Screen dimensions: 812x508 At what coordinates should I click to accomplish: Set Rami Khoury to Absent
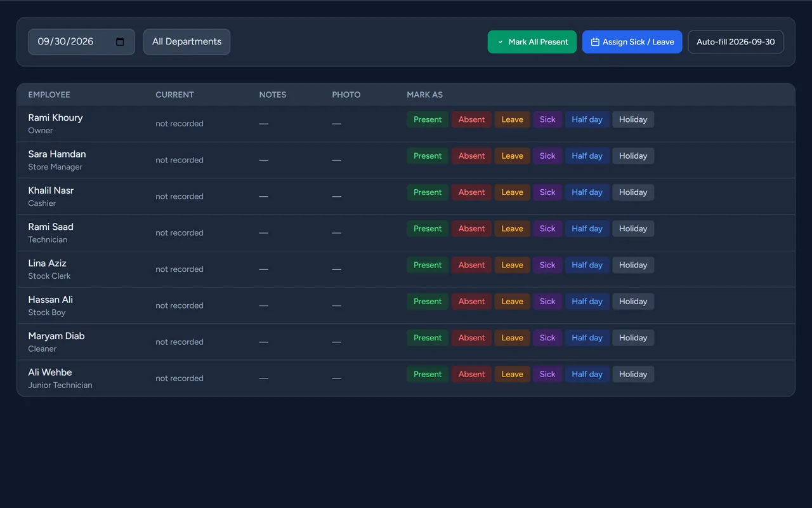[x=471, y=119]
